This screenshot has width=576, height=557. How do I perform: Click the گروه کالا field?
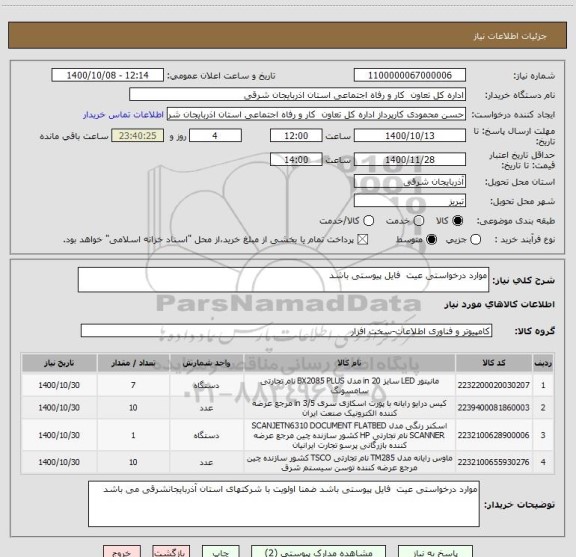click(x=286, y=331)
